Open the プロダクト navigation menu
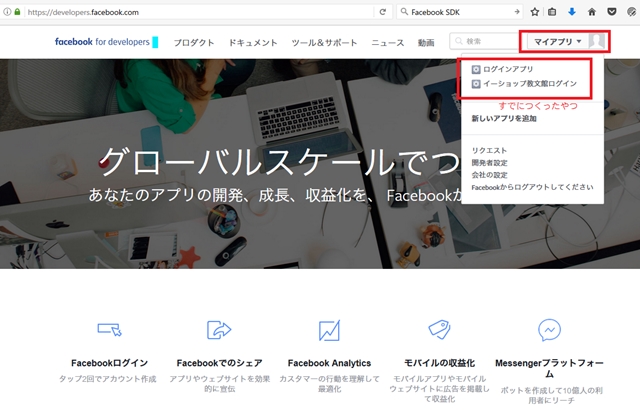The image size is (640, 410). click(x=194, y=42)
